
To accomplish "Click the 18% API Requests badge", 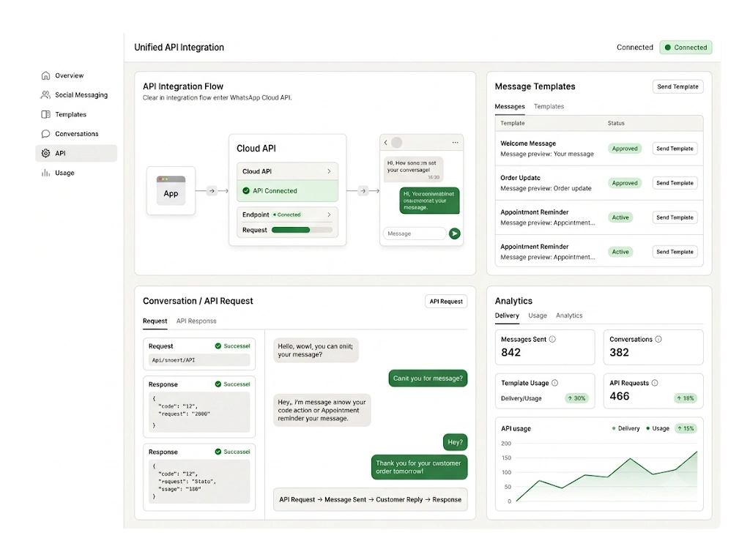I will tap(686, 398).
